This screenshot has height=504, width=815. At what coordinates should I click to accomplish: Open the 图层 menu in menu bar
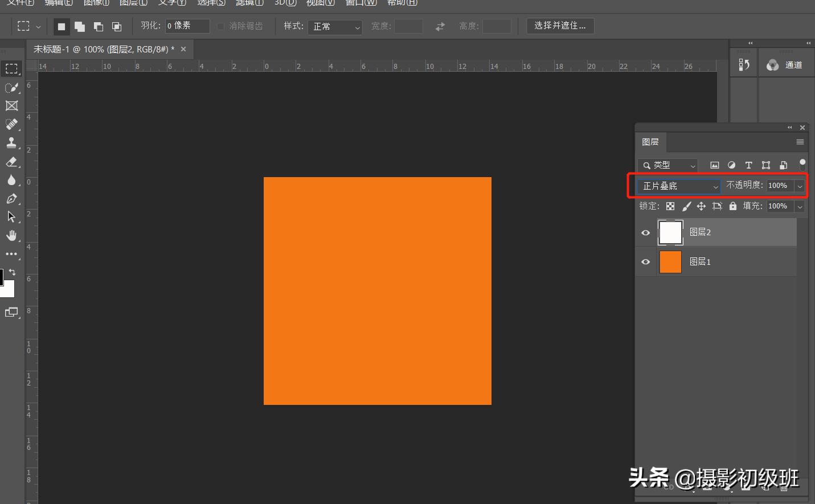click(133, 3)
